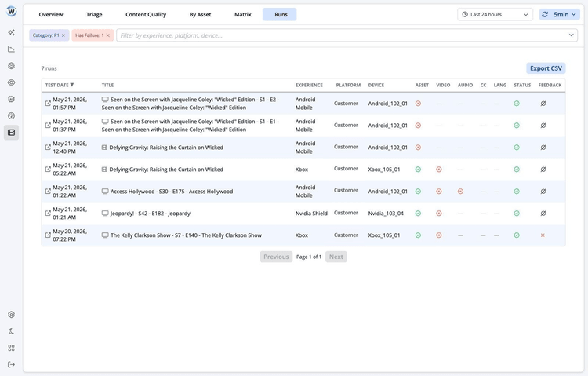Image resolution: width=588 pixels, height=376 pixels.
Task: Select the film strip runs sidebar icon
Action: [11, 132]
